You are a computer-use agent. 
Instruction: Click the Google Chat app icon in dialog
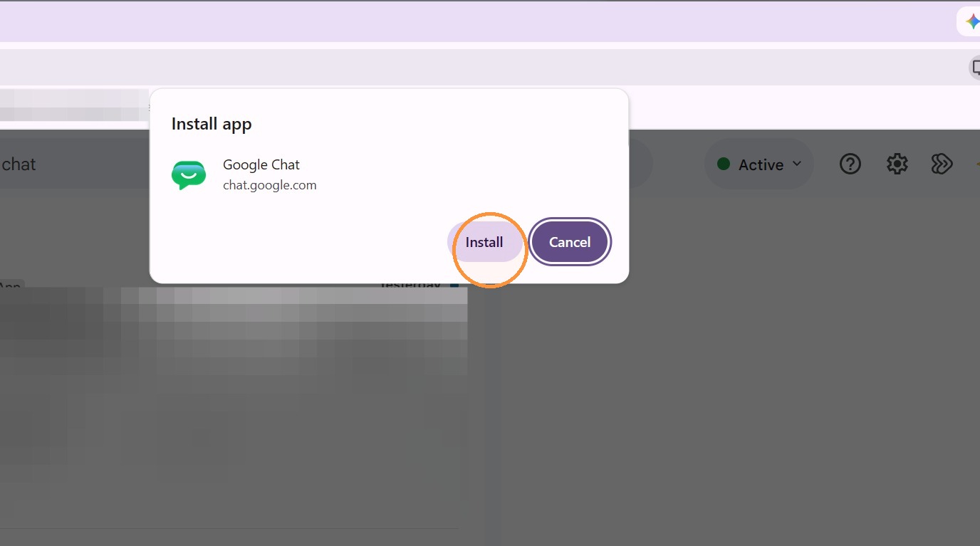(189, 174)
